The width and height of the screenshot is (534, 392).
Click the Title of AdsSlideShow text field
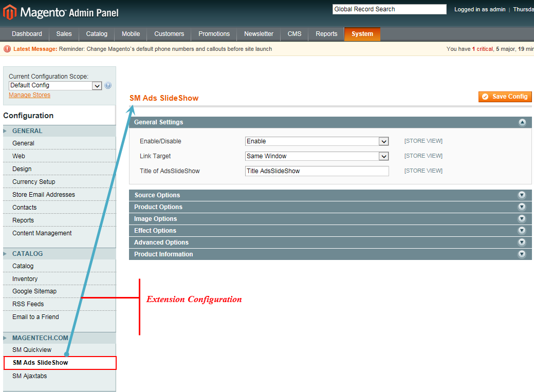pos(317,171)
